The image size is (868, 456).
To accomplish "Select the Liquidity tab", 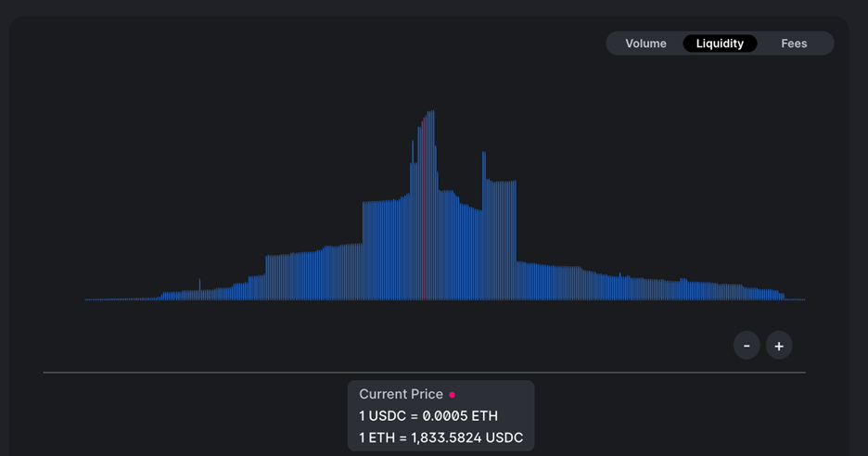I will click(720, 44).
